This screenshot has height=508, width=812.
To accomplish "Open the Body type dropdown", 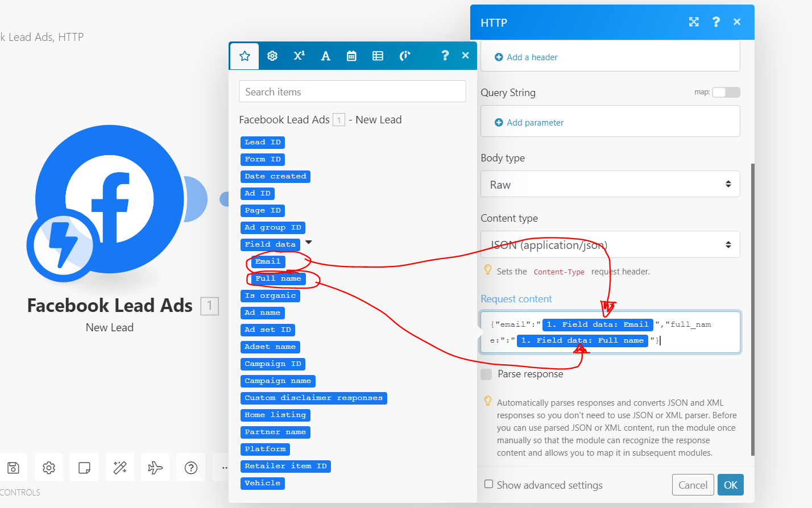I will (610, 184).
